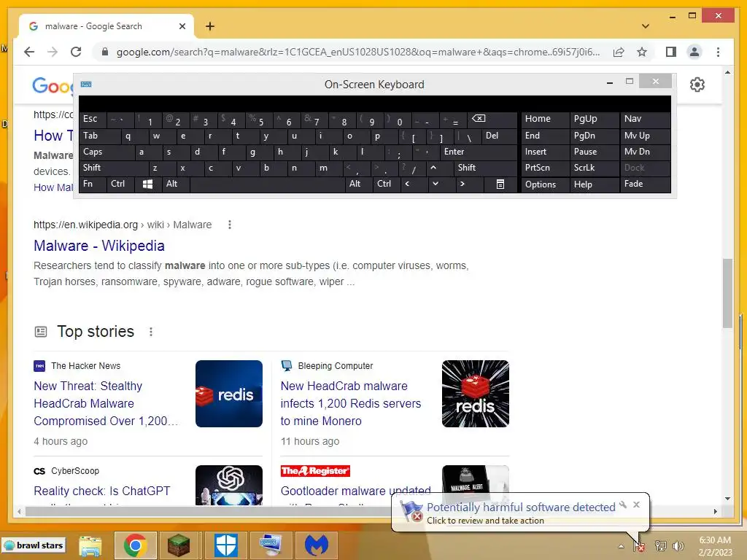
Task: Click the spacebar on On-Screen Keyboard
Action: tap(268, 184)
